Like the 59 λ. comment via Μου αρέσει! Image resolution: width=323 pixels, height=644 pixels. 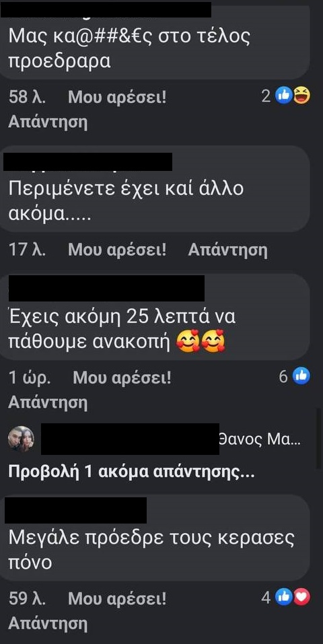117,599
